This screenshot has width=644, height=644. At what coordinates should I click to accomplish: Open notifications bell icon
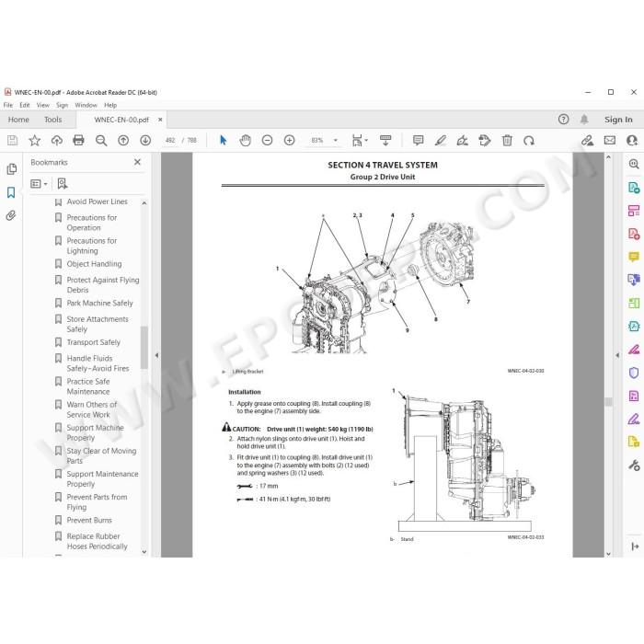click(x=584, y=120)
